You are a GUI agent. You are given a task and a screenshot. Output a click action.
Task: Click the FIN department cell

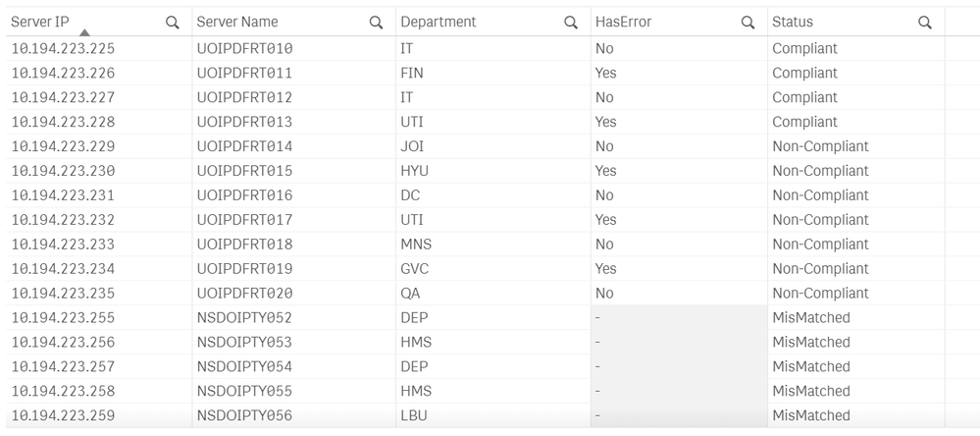[x=412, y=74]
